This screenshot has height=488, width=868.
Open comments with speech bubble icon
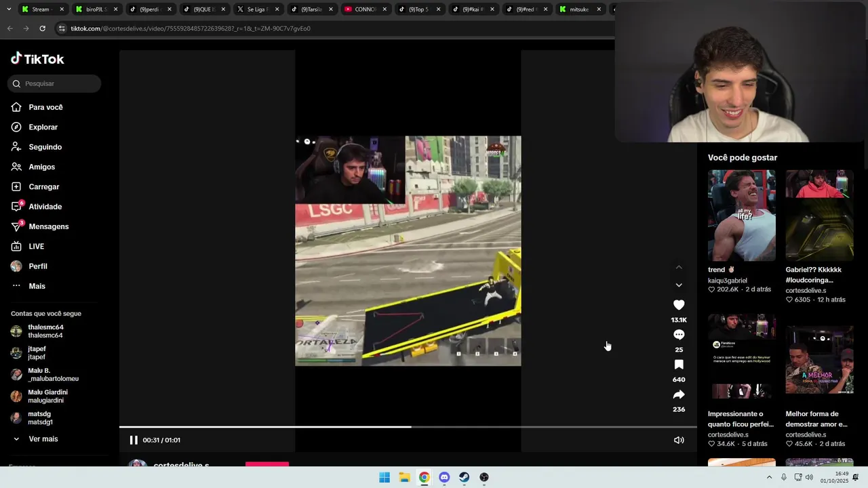[x=679, y=335]
